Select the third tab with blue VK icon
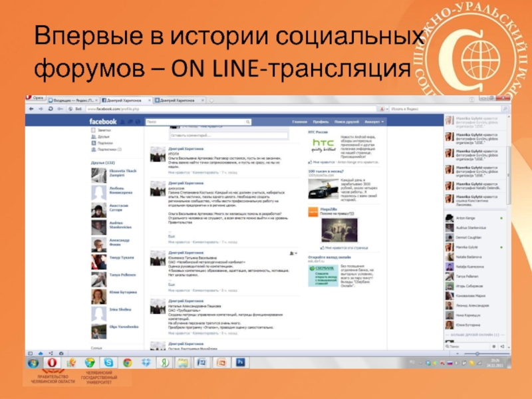The height and width of the screenshot is (399, 532). [x=180, y=100]
